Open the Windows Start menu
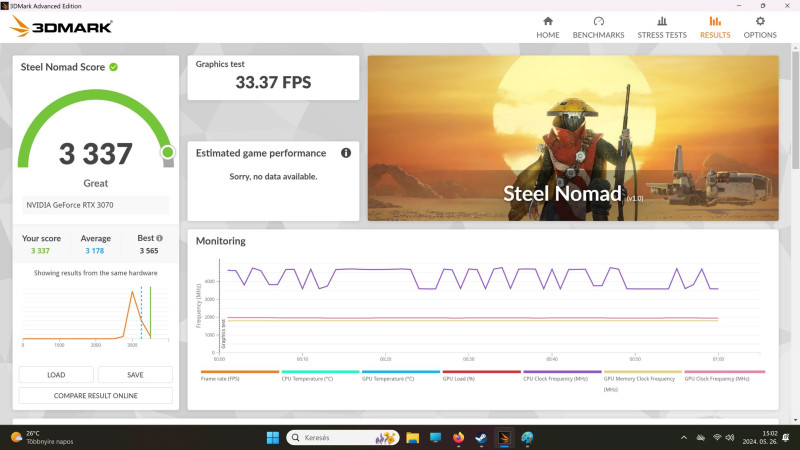 click(x=273, y=438)
